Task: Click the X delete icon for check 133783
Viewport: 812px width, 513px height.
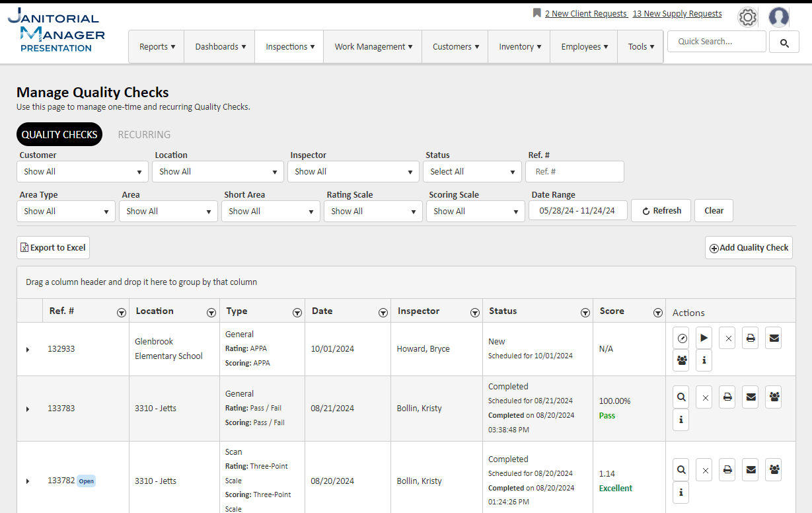Action: [x=704, y=397]
